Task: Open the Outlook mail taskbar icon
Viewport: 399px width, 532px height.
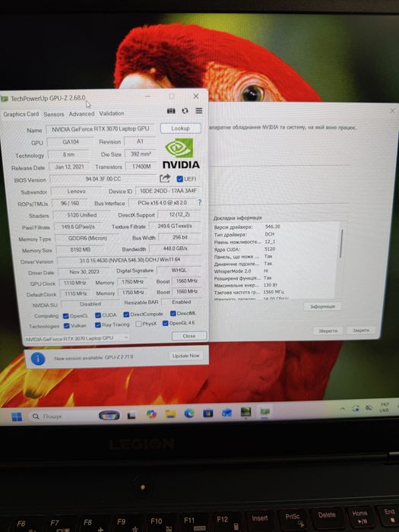Action: click(x=226, y=412)
